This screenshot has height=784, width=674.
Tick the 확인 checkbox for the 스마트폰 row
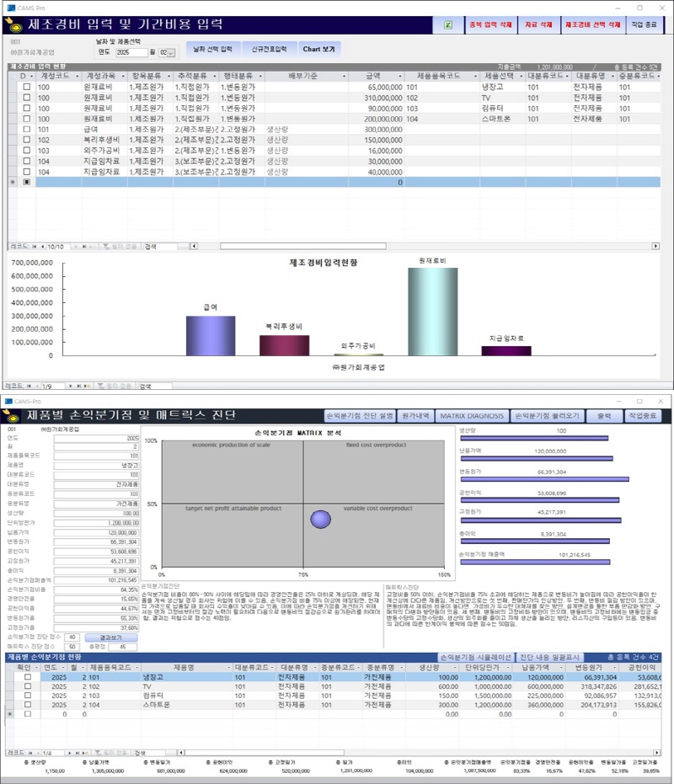pos(28,705)
